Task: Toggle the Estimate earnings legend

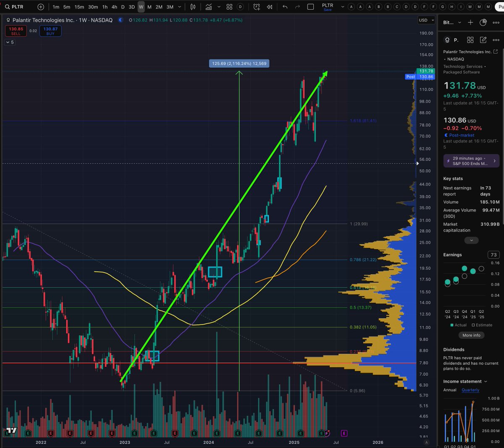Action: point(482,325)
